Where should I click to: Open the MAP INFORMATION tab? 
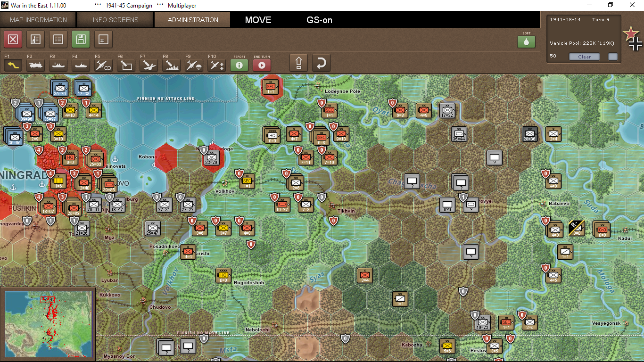pyautogui.click(x=38, y=20)
